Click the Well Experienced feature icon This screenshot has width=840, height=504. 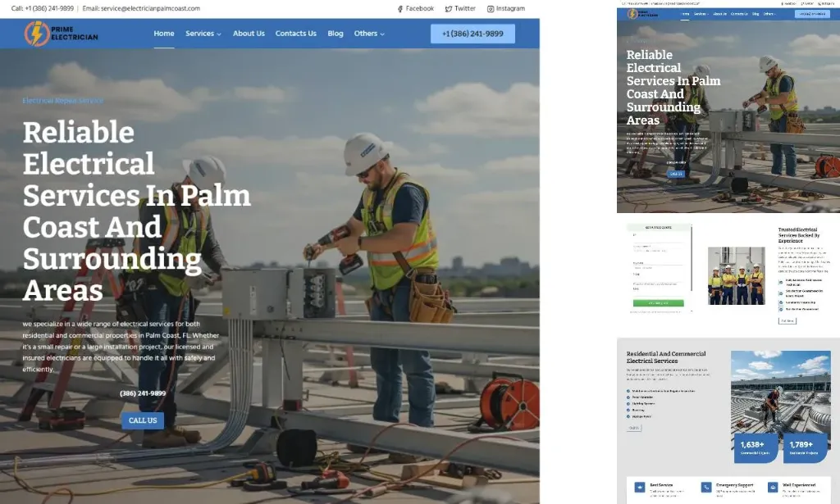click(772, 488)
